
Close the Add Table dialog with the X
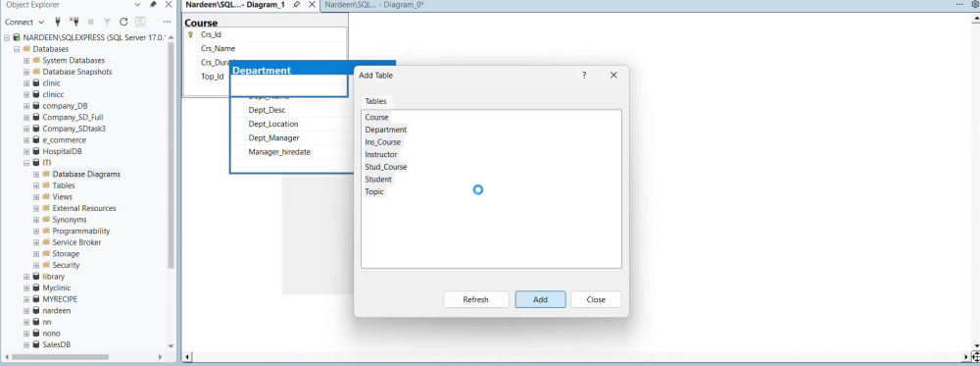coord(613,76)
